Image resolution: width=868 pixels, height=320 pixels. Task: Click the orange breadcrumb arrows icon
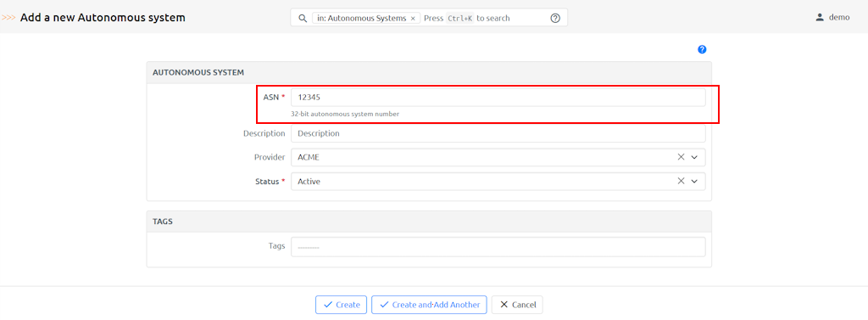8,18
